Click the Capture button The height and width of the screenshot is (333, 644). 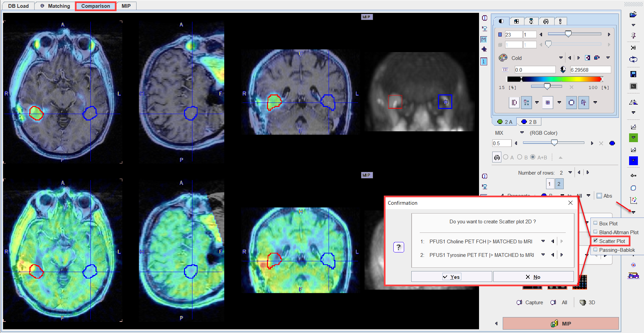pyautogui.click(x=529, y=303)
